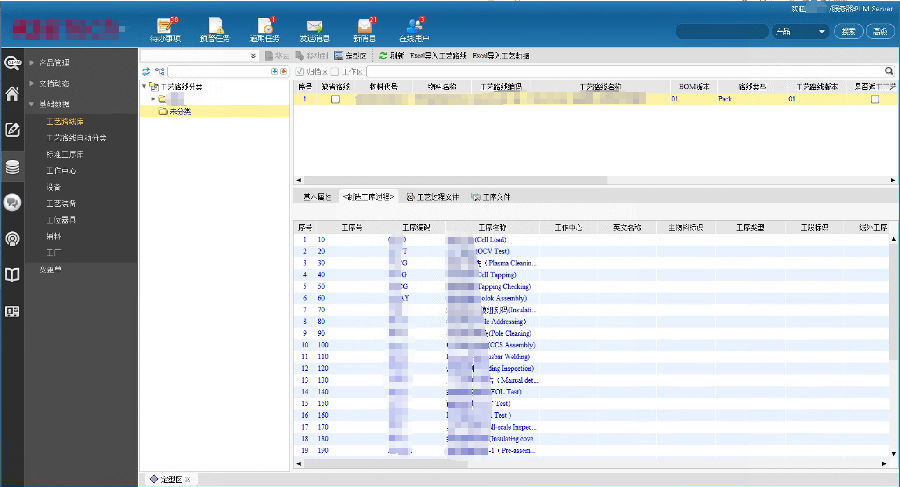The width and height of the screenshot is (900, 487).
Task: Click the database stack icon in sidebar
Action: (13, 167)
